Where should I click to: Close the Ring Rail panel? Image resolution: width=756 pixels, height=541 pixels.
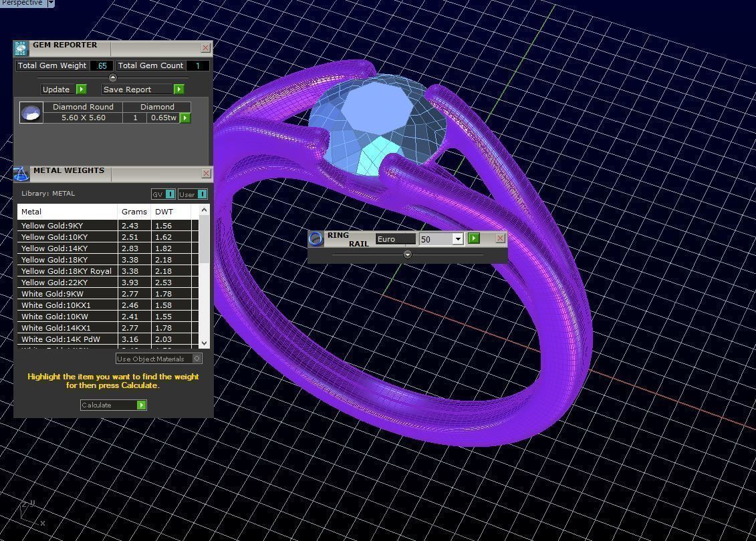tap(501, 238)
